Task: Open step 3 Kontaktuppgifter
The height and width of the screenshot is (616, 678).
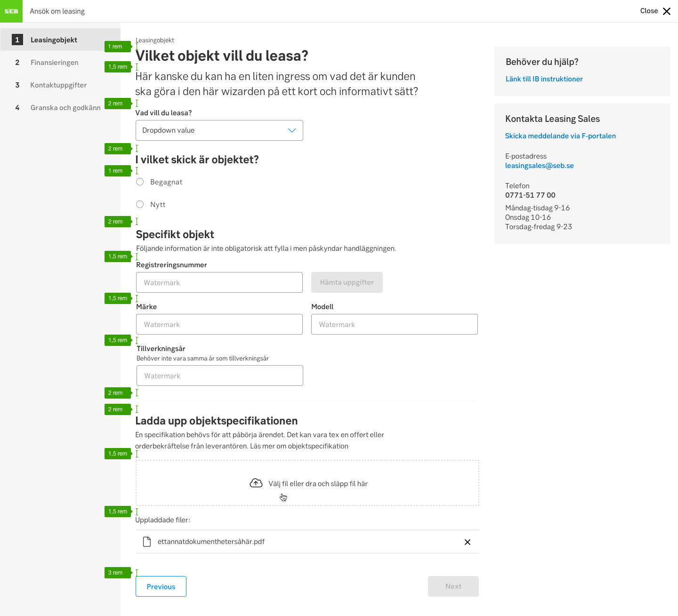Action: pos(58,85)
